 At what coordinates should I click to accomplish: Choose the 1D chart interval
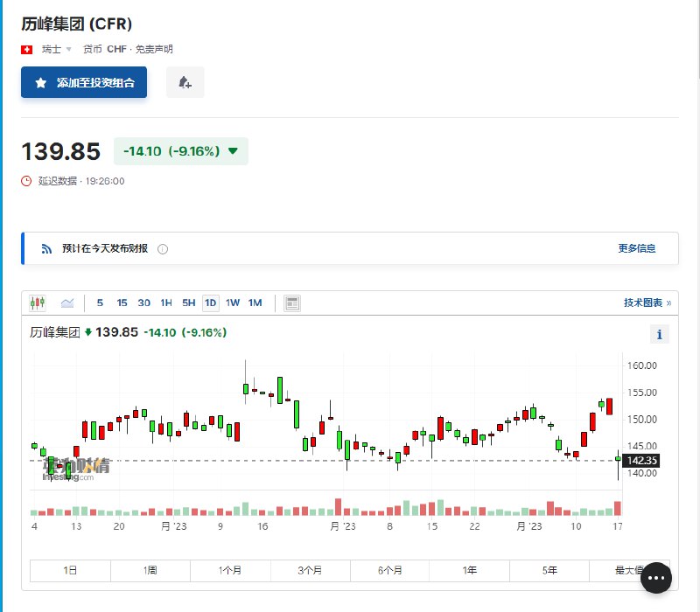pos(210,303)
